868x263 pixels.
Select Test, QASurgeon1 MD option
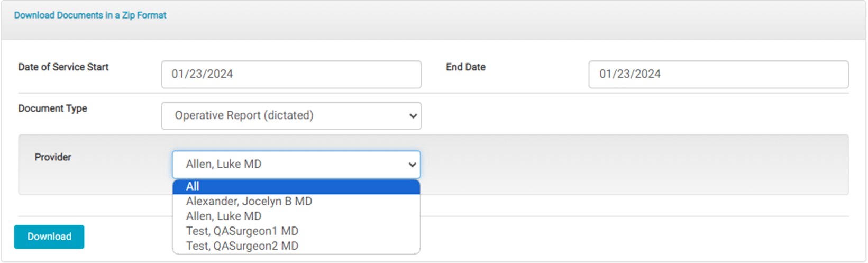click(242, 231)
